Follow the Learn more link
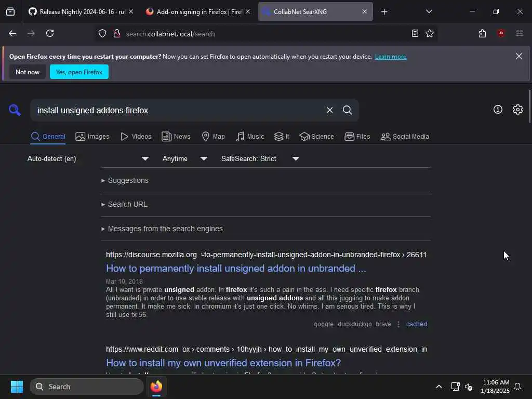This screenshot has width=532, height=399. [391, 57]
